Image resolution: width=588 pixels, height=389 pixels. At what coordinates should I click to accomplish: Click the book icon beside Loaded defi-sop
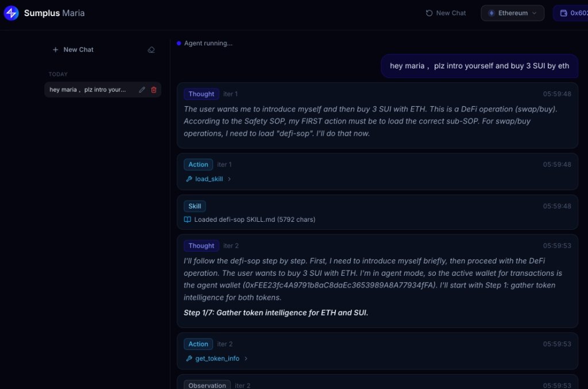(188, 219)
